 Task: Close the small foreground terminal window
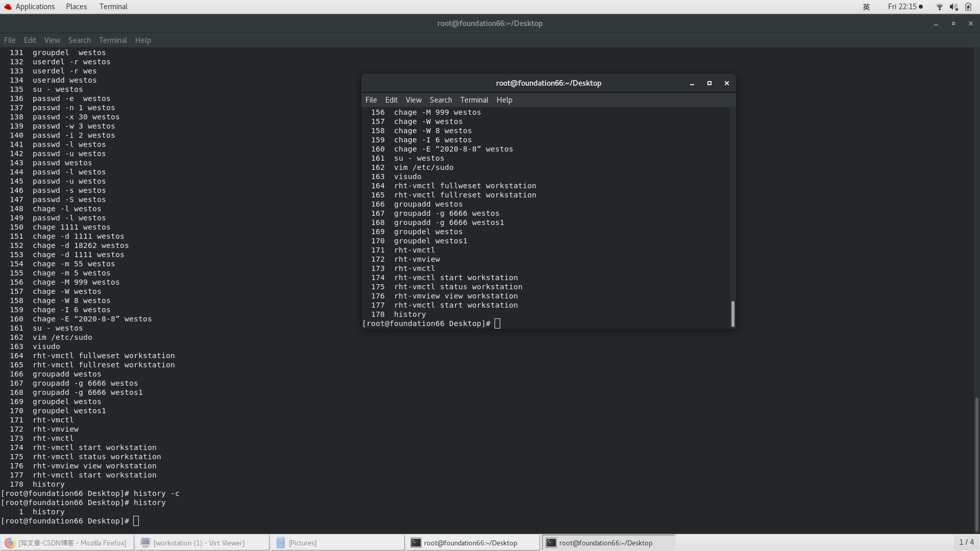coord(727,83)
